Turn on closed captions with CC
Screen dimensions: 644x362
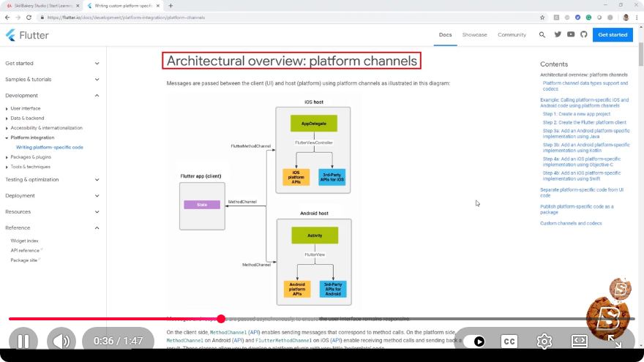pos(509,342)
